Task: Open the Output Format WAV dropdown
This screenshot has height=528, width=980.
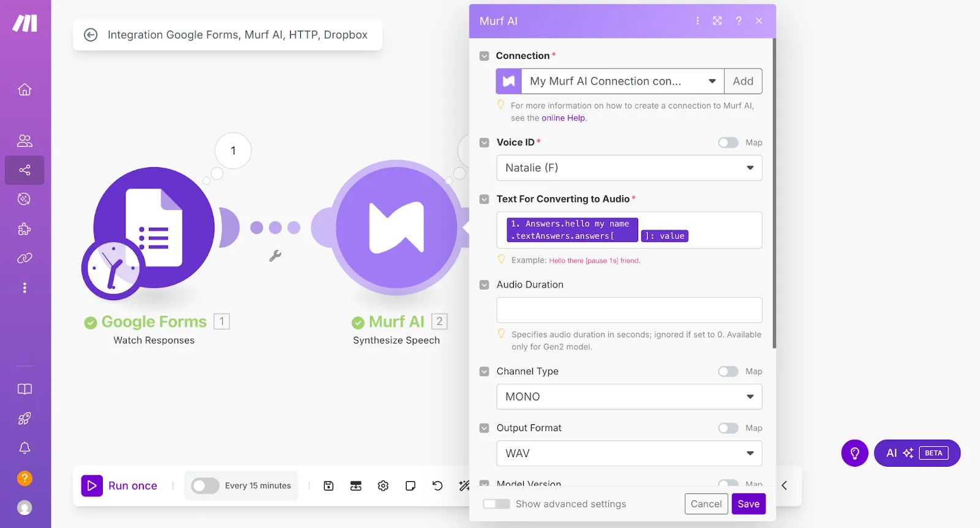Action: 629,453
